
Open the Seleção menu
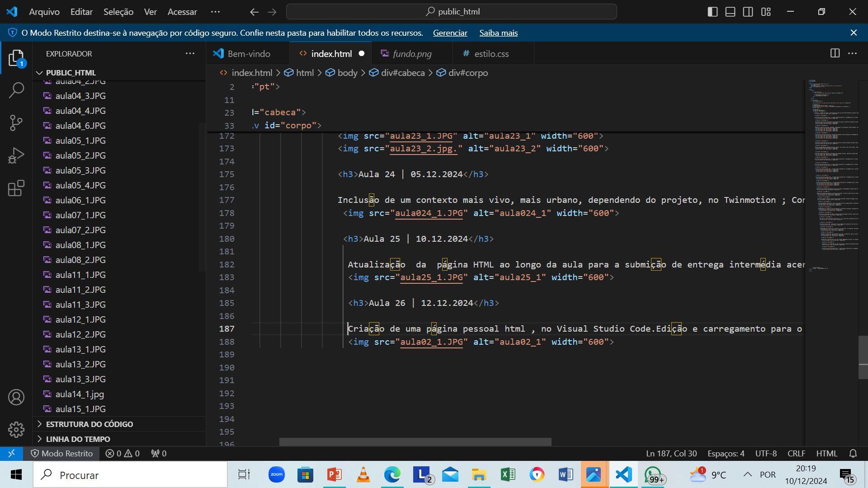[x=118, y=12]
